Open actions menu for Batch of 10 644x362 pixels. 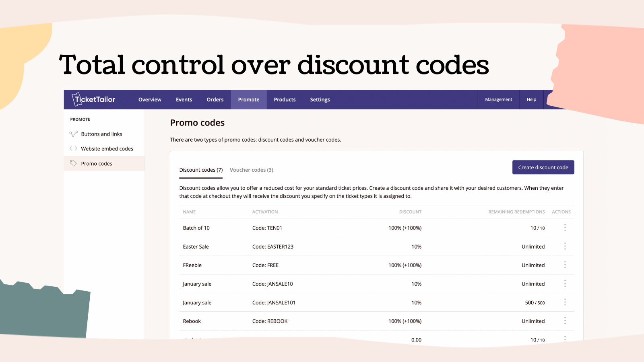[565, 228]
